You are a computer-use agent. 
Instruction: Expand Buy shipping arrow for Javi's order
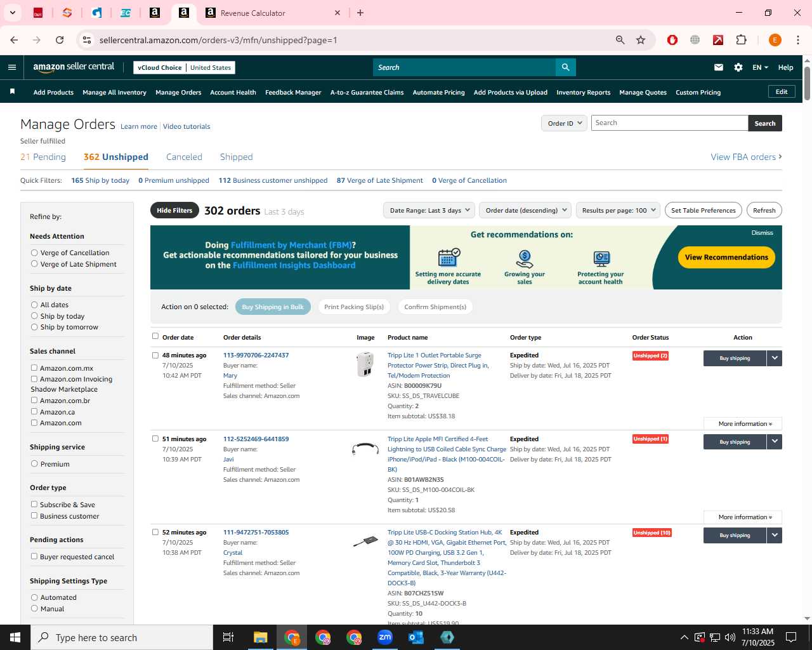click(x=775, y=442)
